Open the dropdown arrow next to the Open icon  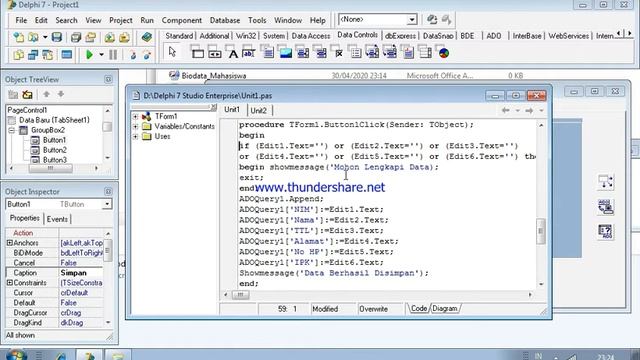click(x=45, y=38)
